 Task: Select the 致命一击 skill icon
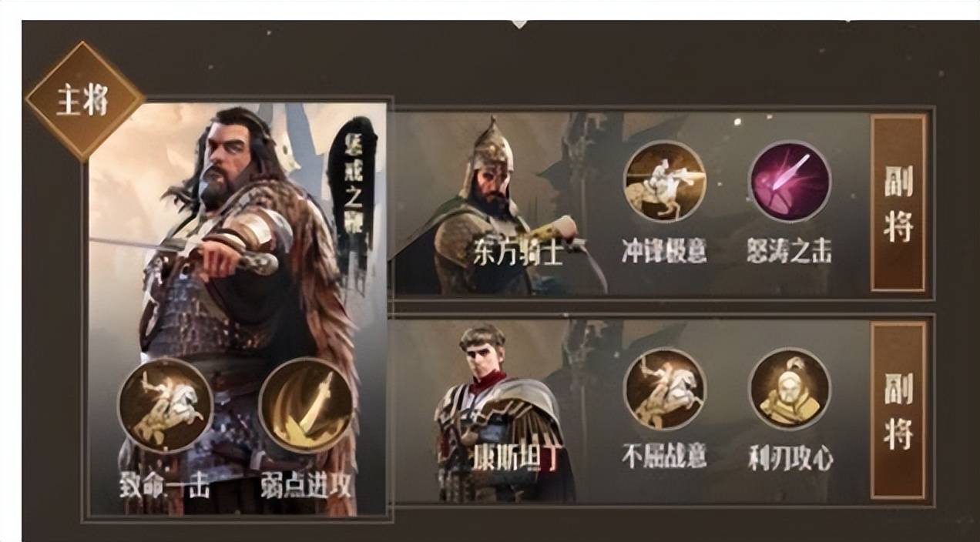click(x=165, y=405)
